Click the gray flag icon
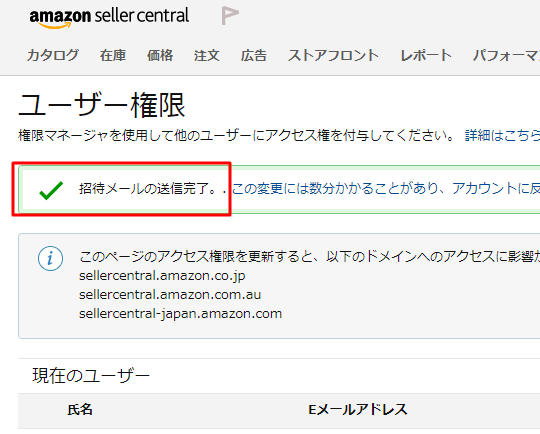The height and width of the screenshot is (434, 540). pos(230,16)
